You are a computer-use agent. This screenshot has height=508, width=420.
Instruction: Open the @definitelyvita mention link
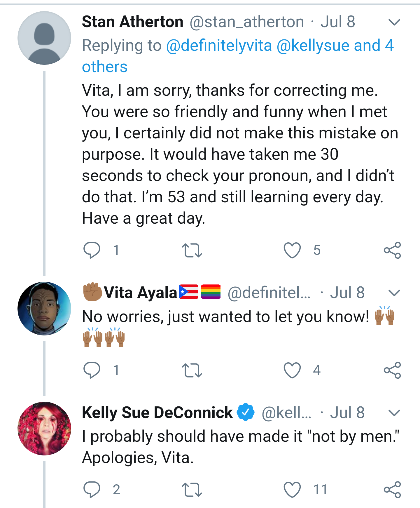click(x=219, y=46)
